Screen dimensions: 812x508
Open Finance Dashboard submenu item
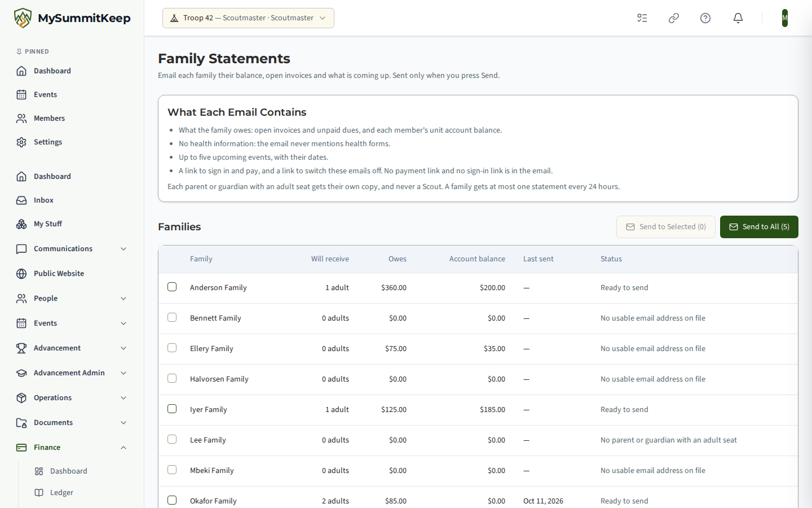tap(68, 471)
